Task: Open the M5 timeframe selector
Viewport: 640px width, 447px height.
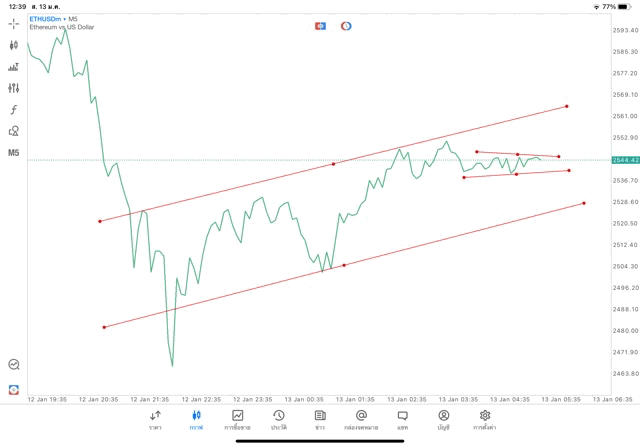Action: [14, 153]
